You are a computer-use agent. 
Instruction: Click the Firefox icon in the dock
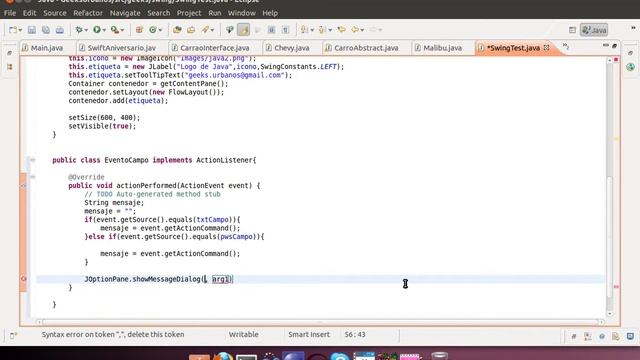click(x=223, y=357)
